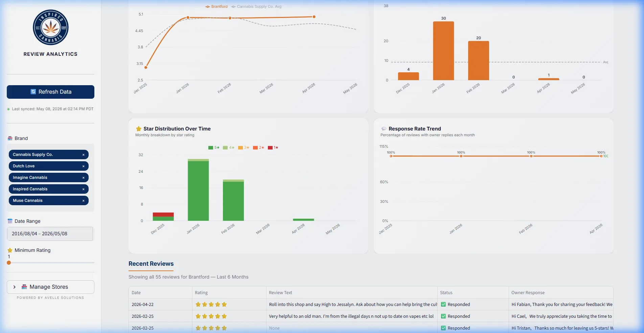Toggle the Brantford legend series
The width and height of the screenshot is (644, 333).
tap(216, 6)
